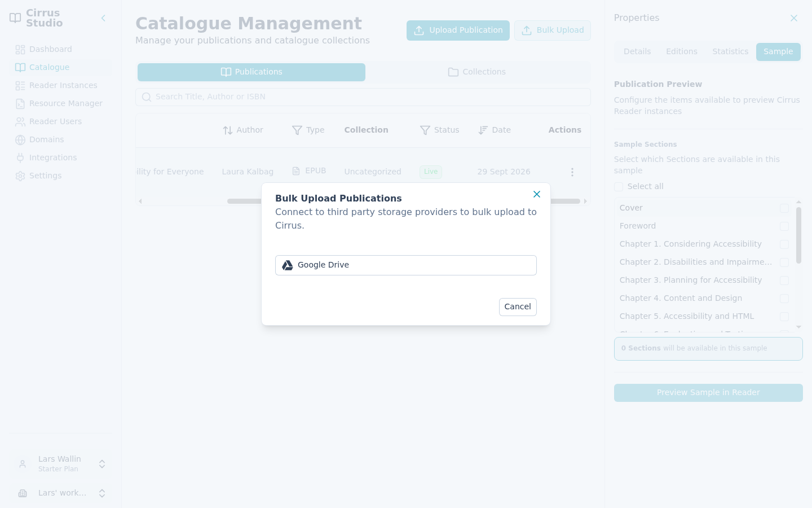Expand the Lars Wallin account switcher

[x=61, y=464]
